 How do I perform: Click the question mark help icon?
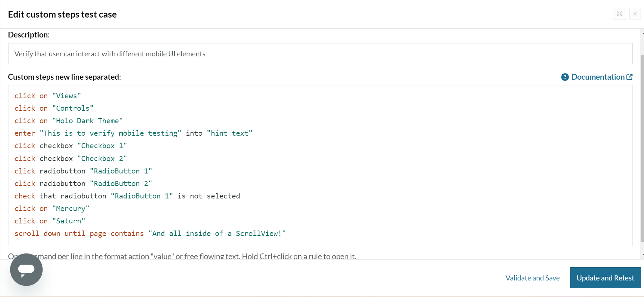565,77
